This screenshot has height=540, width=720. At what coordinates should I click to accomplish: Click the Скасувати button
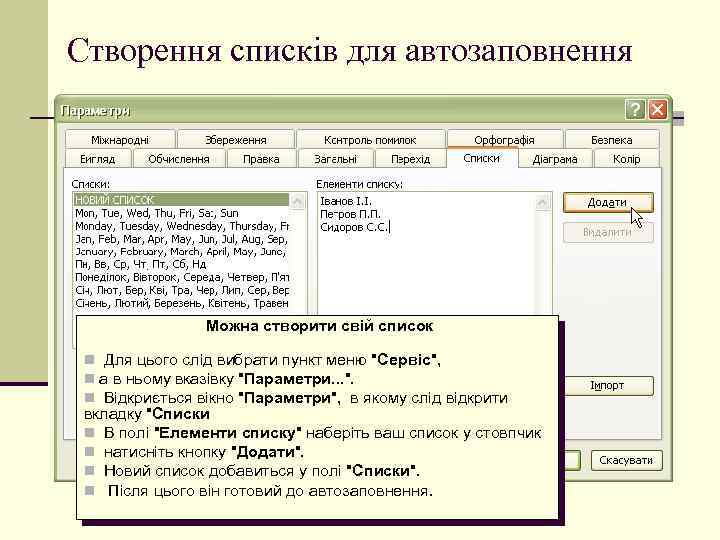click(x=626, y=461)
